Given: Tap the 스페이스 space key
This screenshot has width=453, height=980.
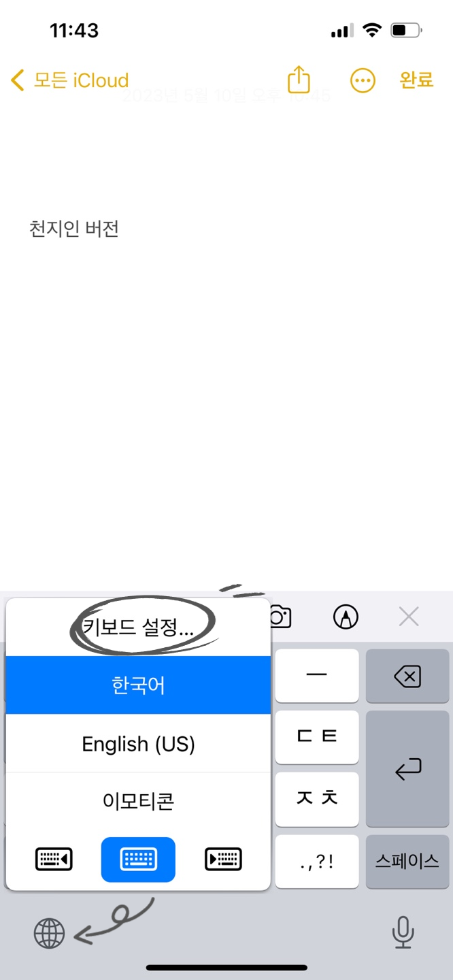Looking at the screenshot, I should tap(407, 861).
